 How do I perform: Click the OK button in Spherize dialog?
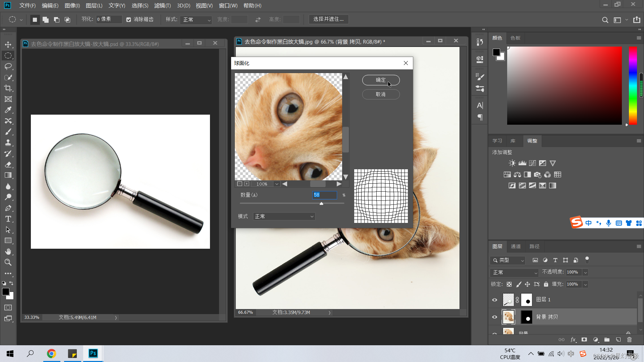pos(381,80)
